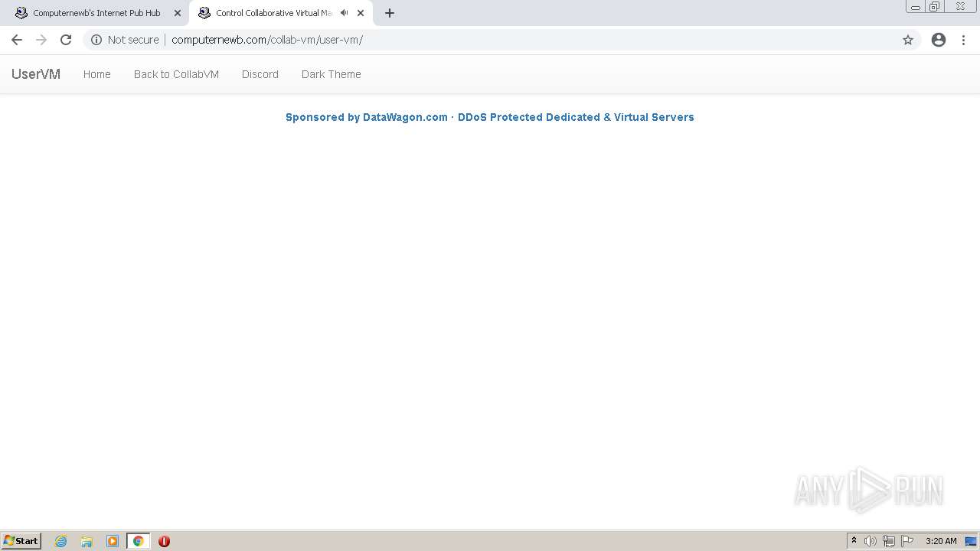
Task: Open the DataWagon.com sponsor link
Action: [490, 117]
